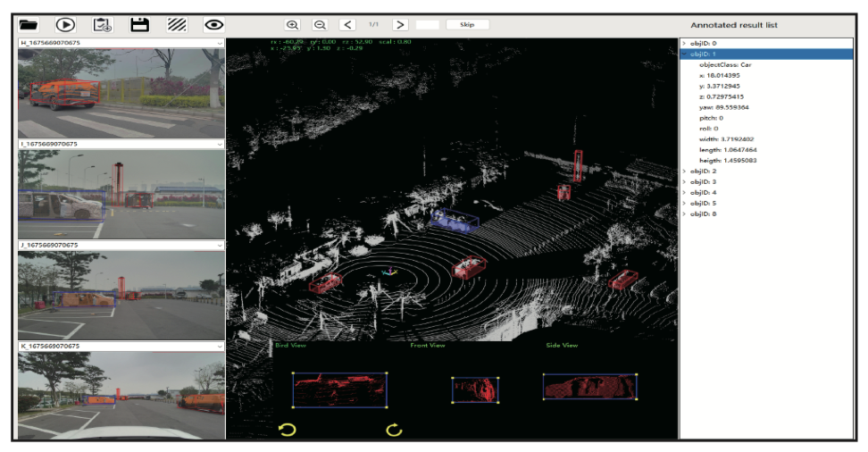868x452 pixels.
Task: Click the H camera image with orange car
Action: [x=121, y=93]
